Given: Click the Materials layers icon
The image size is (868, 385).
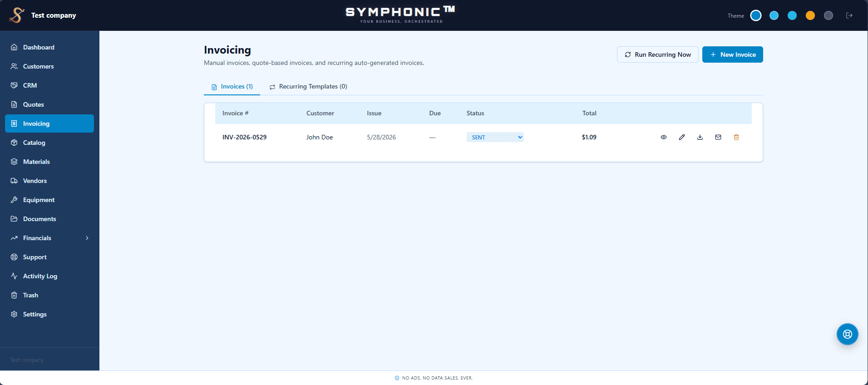Looking at the screenshot, I should (14, 162).
